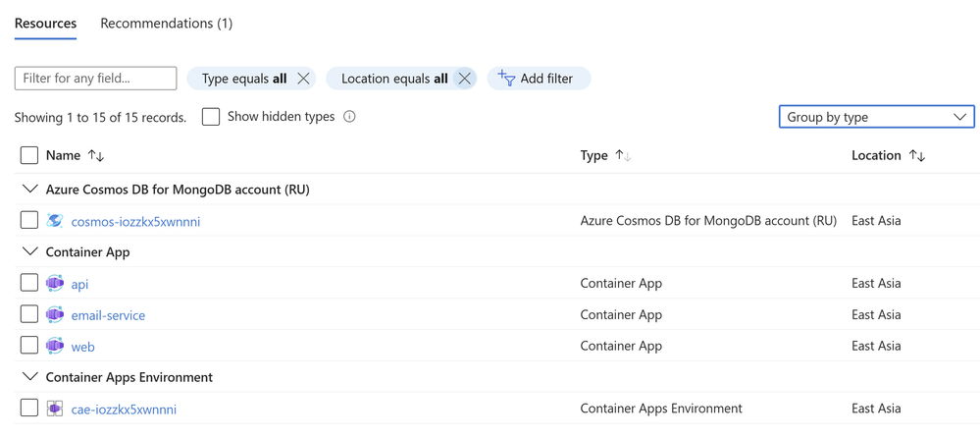This screenshot has width=980, height=438.
Task: Collapse the Container App group
Action: click(x=29, y=252)
